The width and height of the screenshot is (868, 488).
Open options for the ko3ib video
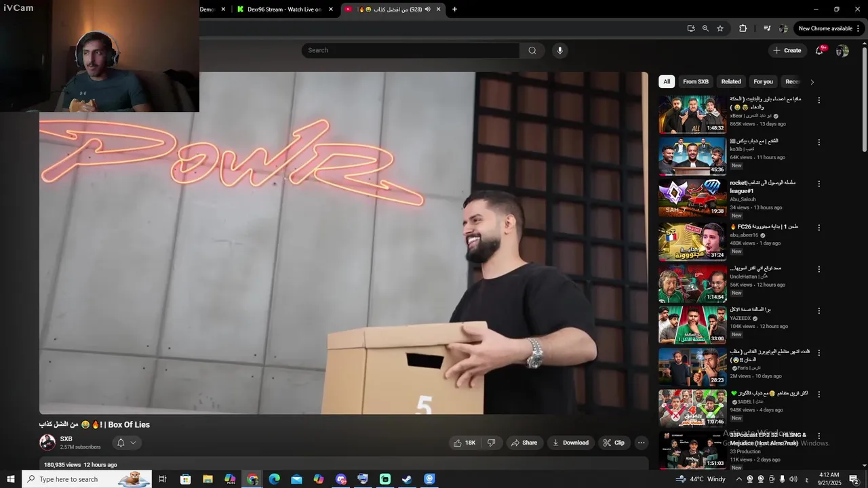[x=818, y=142]
